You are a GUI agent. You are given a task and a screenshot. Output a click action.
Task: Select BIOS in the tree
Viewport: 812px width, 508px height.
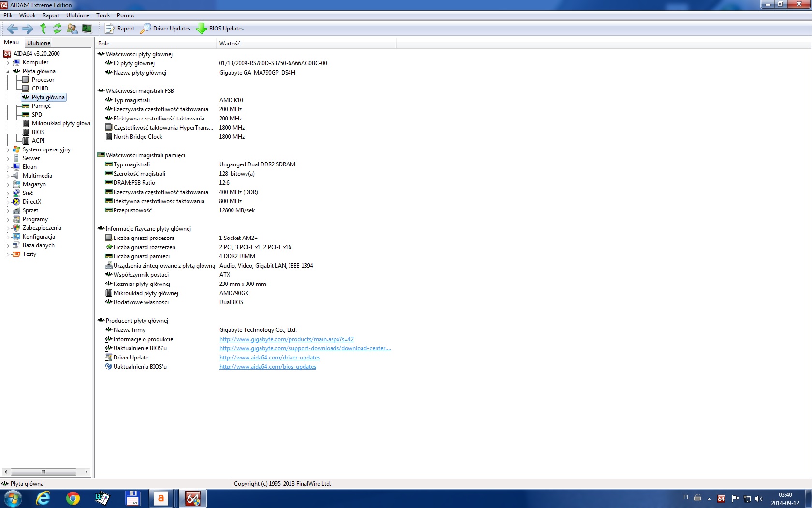click(38, 132)
